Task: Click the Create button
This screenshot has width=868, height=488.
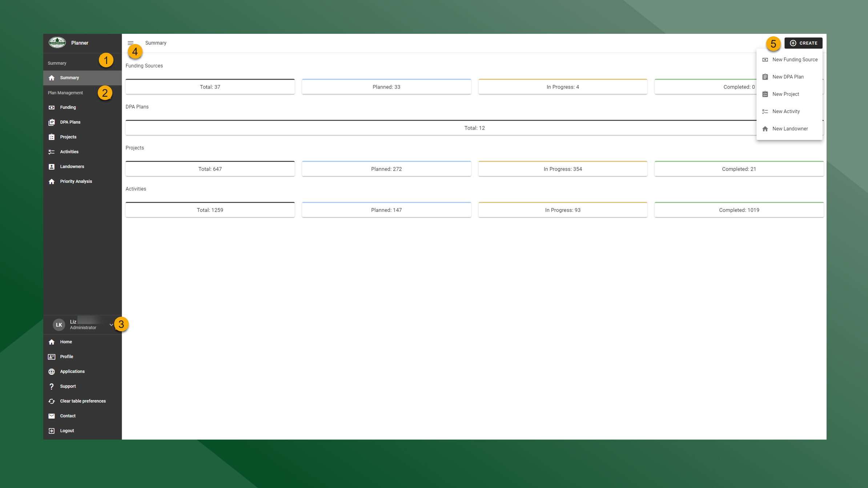Action: pos(803,43)
